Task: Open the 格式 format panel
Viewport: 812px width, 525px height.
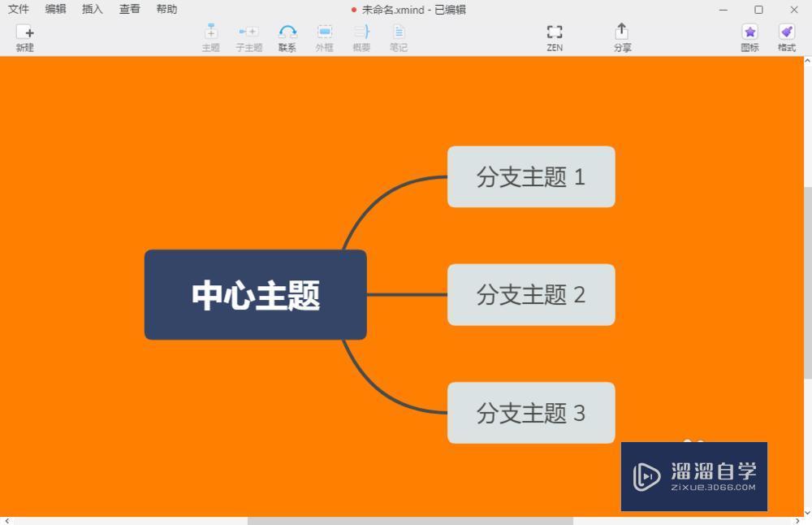Action: (x=787, y=37)
